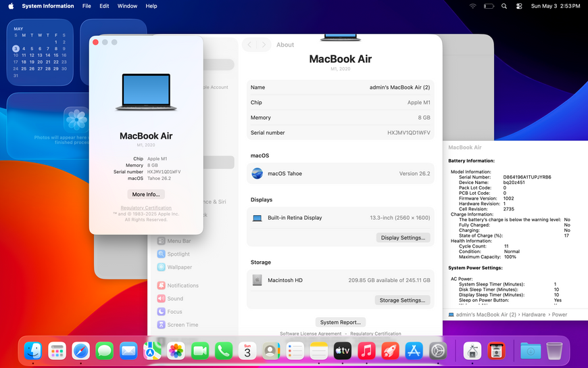Go forward in System Settings
Screen dimensions: 588x368
tap(264, 45)
